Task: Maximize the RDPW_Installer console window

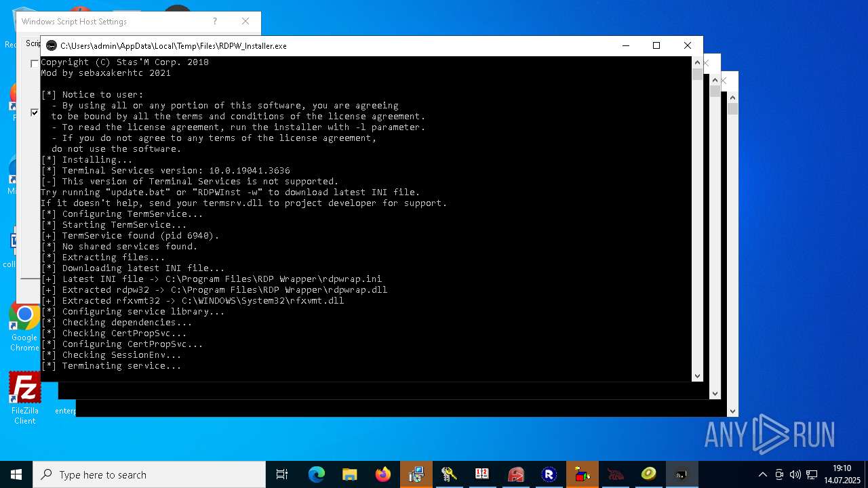Action: (x=656, y=45)
